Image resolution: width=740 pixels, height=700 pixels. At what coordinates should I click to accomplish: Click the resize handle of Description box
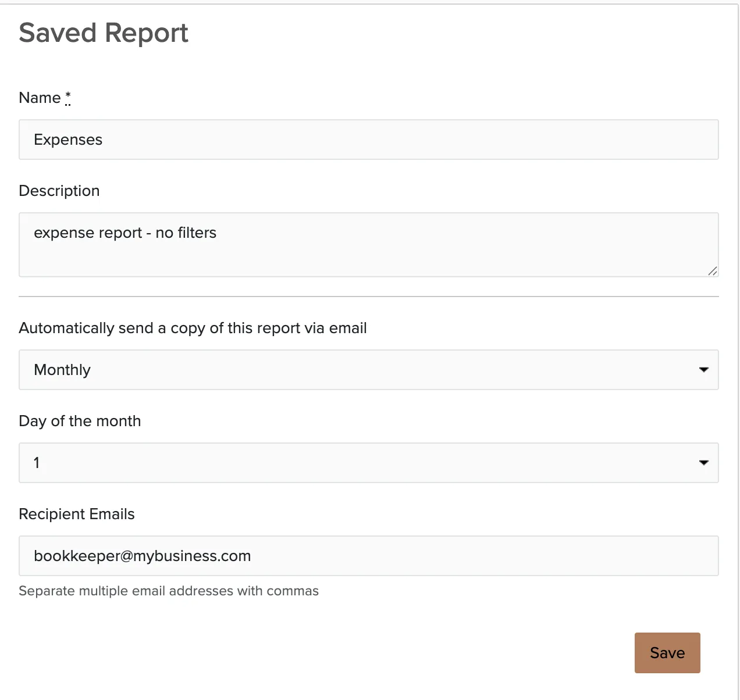[x=713, y=271]
